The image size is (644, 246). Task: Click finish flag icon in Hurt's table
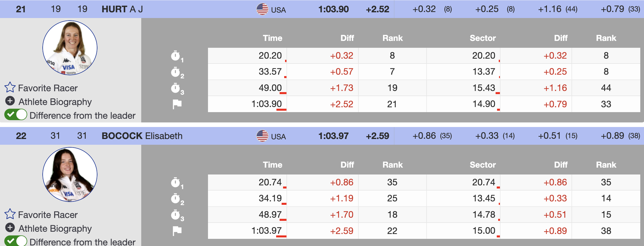click(177, 104)
